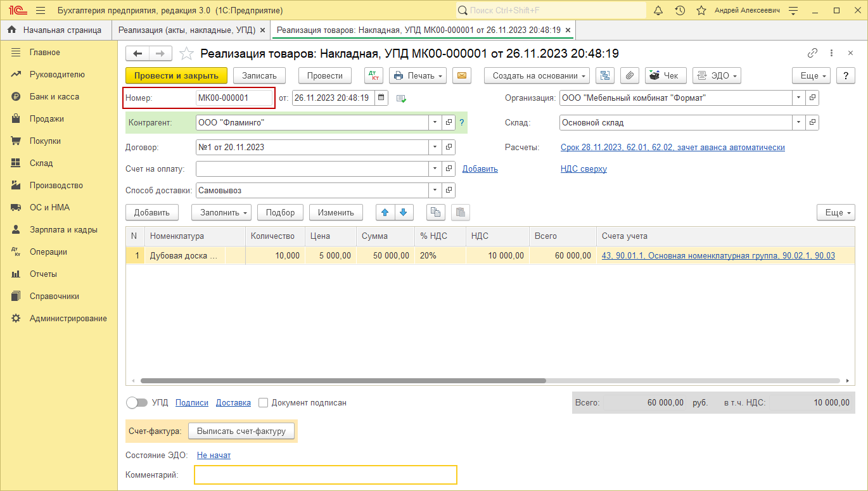This screenshot has width=868, height=491.
Task: Open the ЭДО dropdown menu
Action: 717,75
